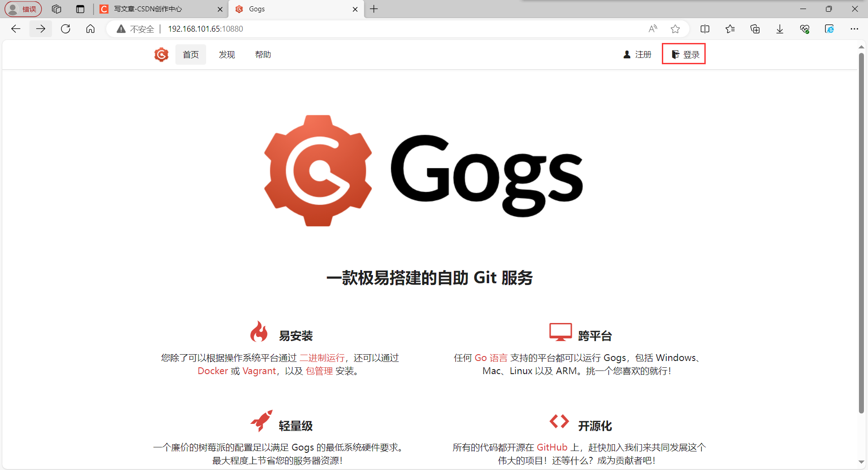Minimize the browser window
The width and height of the screenshot is (868, 470).
click(x=803, y=9)
